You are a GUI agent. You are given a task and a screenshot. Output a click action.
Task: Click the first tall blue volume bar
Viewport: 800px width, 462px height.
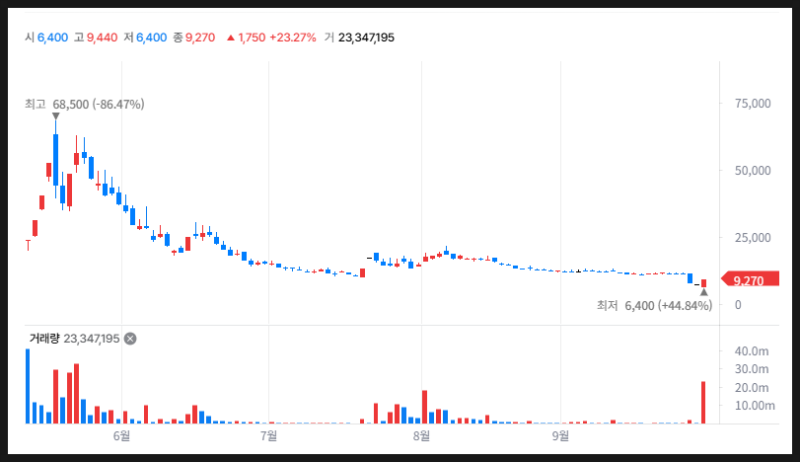[28, 386]
